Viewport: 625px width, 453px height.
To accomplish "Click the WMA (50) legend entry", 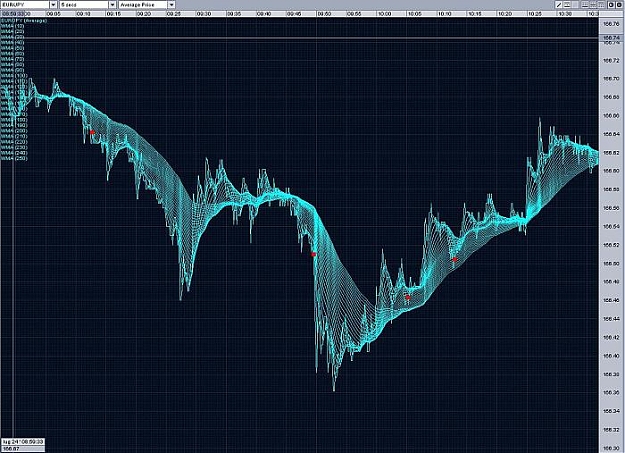I will [13, 48].
